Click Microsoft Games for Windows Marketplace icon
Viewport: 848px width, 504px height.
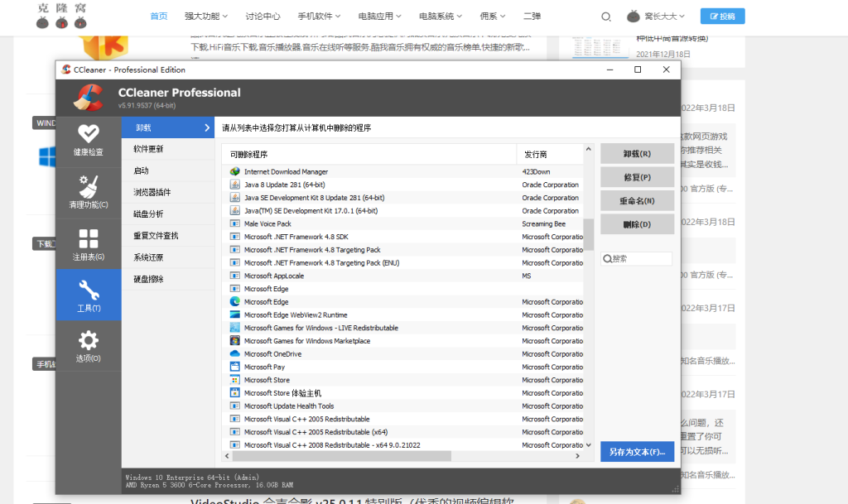coord(234,341)
